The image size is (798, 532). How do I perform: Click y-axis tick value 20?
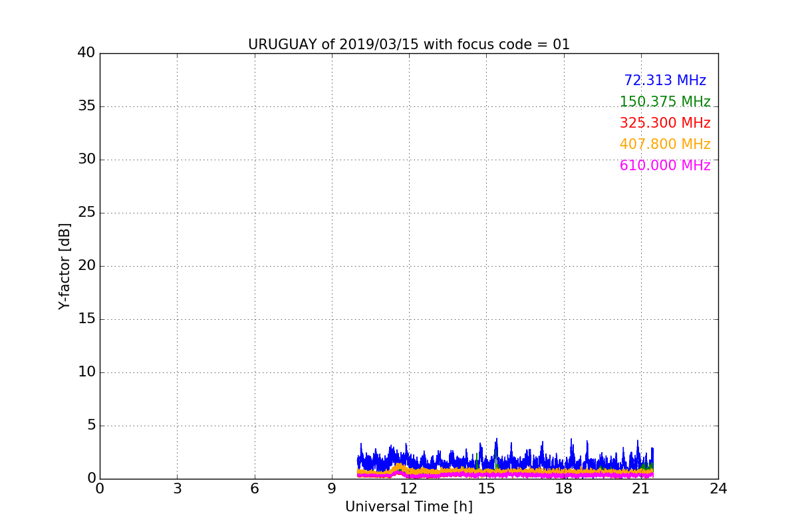click(x=86, y=266)
